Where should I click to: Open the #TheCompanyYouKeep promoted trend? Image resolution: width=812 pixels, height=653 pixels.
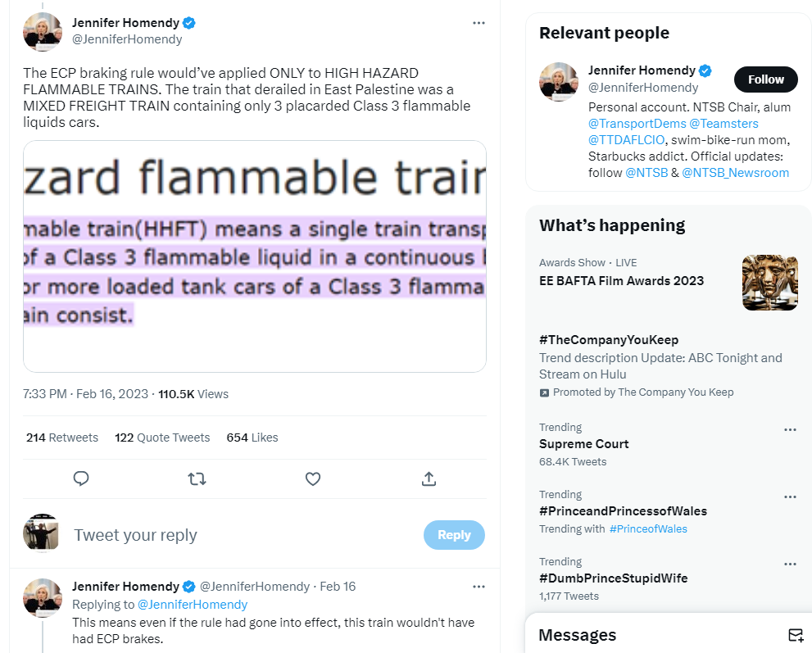tap(609, 340)
